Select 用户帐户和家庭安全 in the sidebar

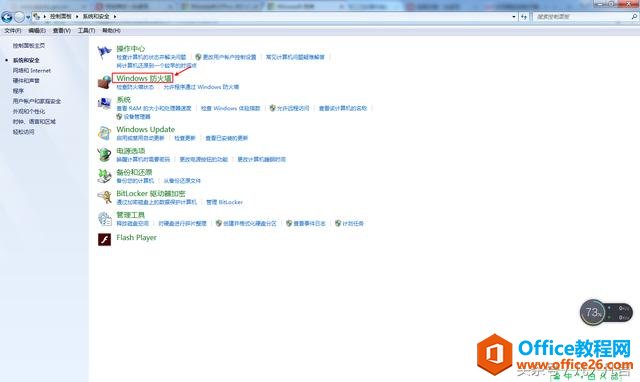[37, 101]
